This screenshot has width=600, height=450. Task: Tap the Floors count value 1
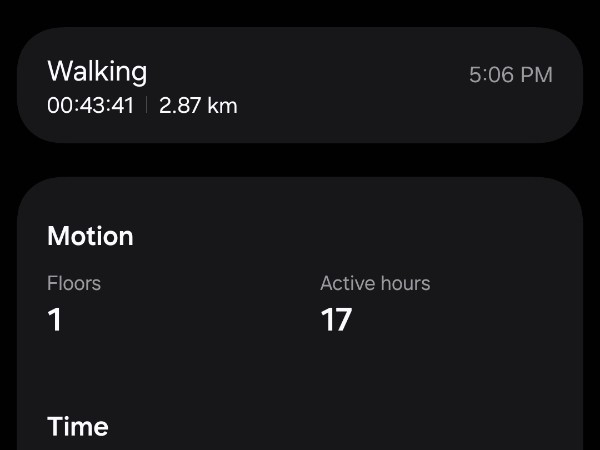click(x=55, y=320)
